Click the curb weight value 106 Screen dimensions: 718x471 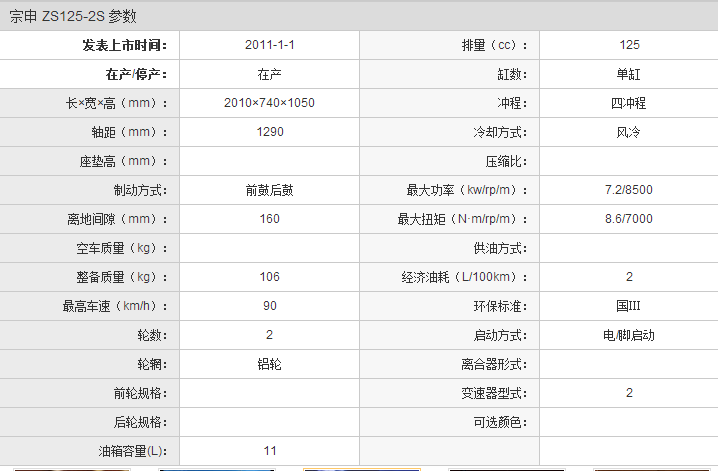(x=270, y=277)
